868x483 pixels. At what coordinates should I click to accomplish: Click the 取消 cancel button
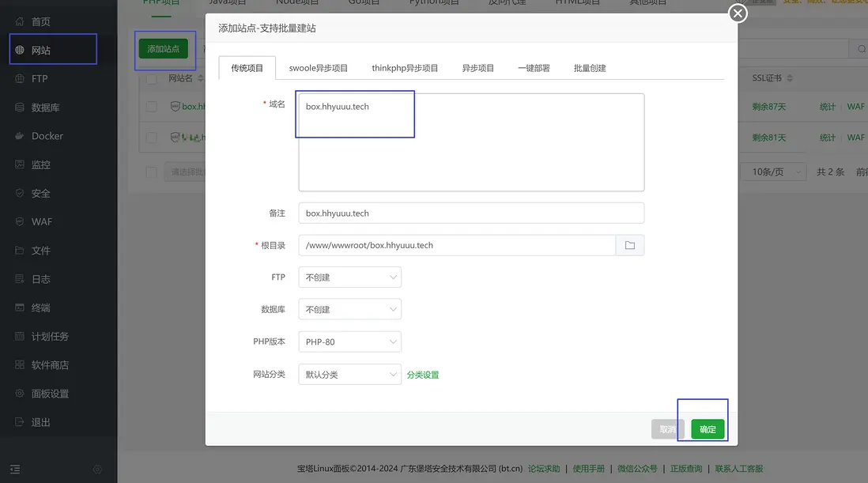pyautogui.click(x=668, y=429)
